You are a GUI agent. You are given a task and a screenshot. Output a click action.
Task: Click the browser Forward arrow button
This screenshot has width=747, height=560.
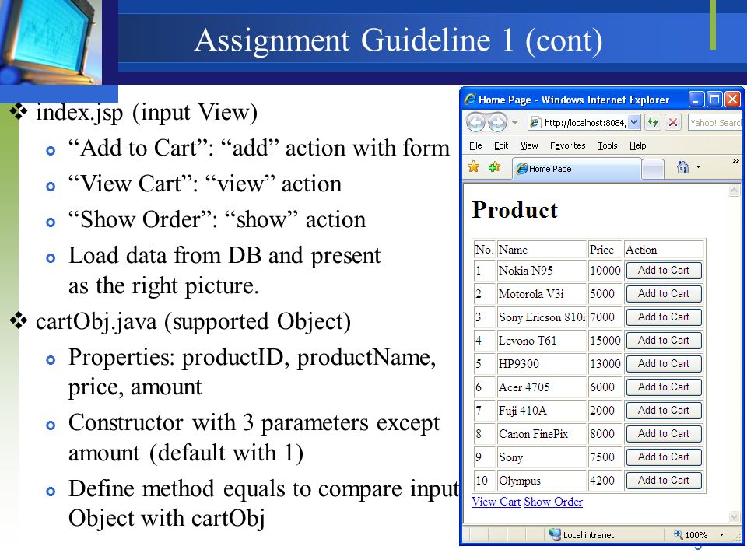(497, 122)
